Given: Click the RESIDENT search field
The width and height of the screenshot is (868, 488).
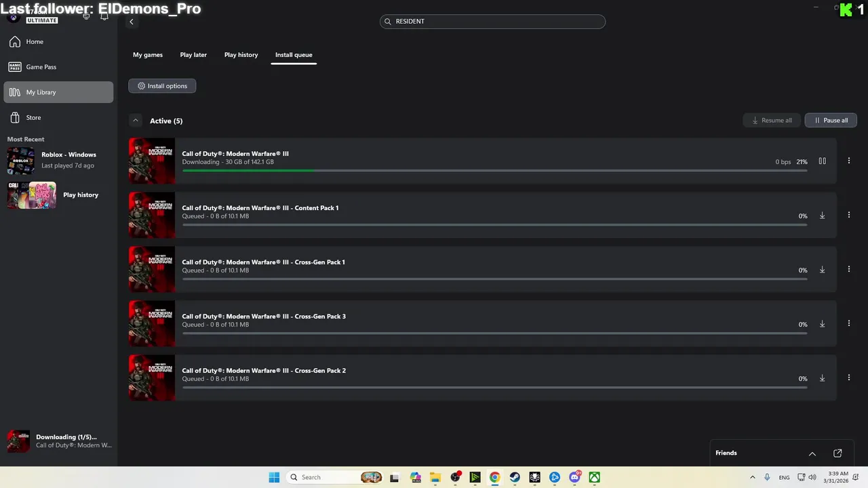Looking at the screenshot, I should (x=492, y=22).
